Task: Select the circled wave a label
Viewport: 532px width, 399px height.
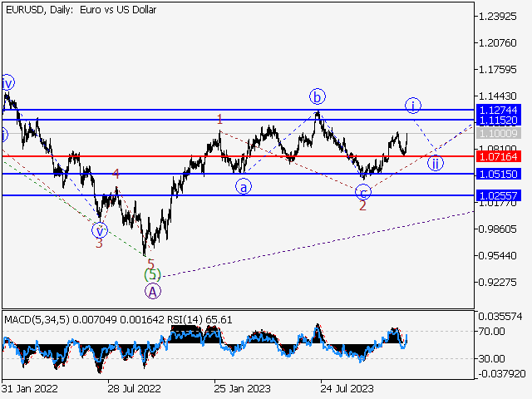Action: click(244, 186)
